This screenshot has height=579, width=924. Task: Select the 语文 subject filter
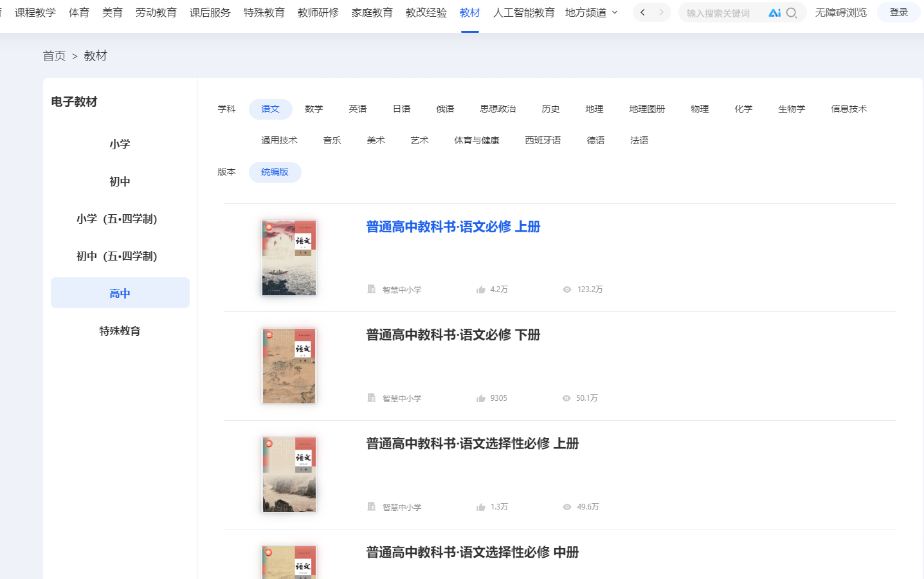271,109
